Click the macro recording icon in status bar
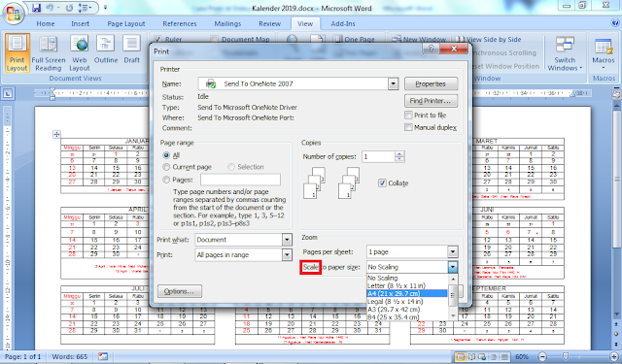The height and width of the screenshot is (364, 622). 103,356
